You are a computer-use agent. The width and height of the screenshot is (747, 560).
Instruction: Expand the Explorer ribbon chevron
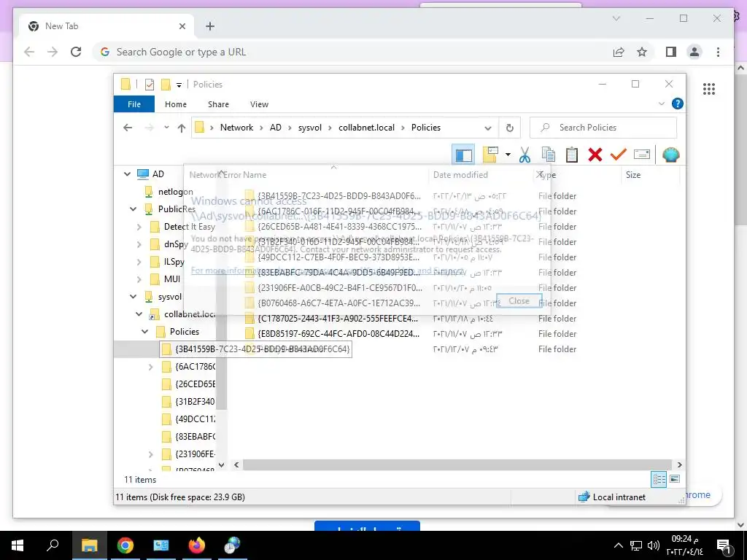point(661,104)
